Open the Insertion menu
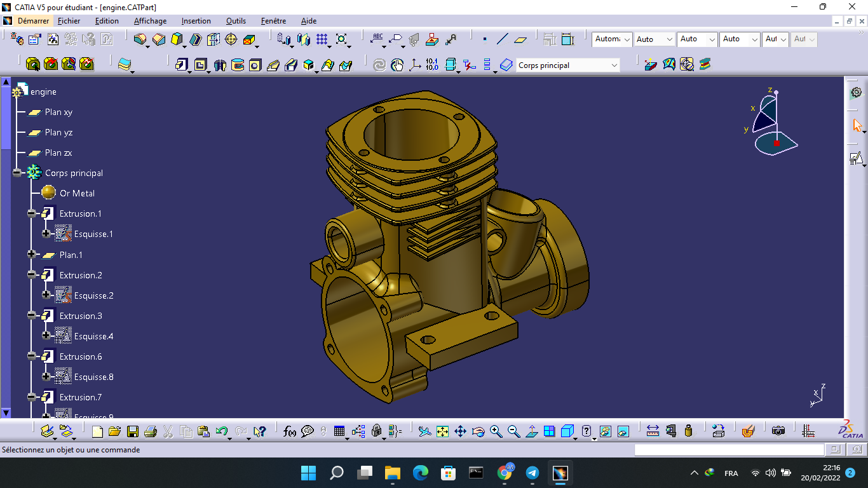The height and width of the screenshot is (488, 868). 196,21
